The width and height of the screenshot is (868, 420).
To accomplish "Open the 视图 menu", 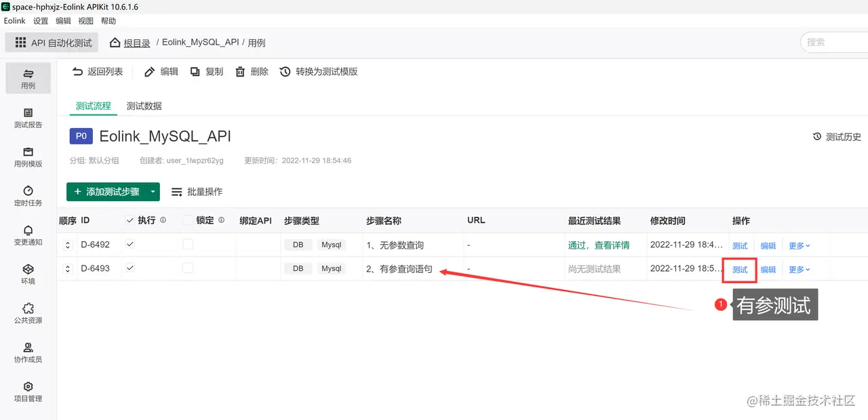I will click(x=85, y=21).
